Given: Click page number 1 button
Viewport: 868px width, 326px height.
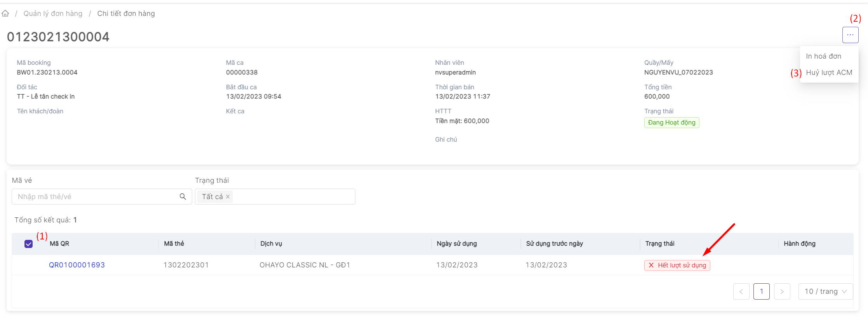Looking at the screenshot, I should point(761,291).
